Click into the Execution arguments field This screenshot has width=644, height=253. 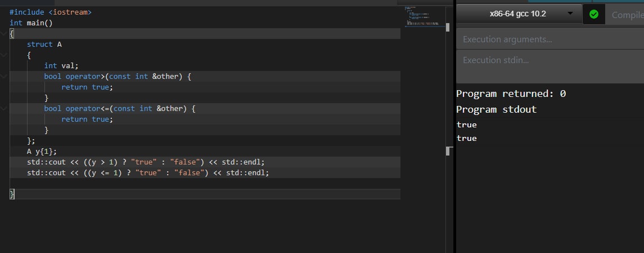551,39
